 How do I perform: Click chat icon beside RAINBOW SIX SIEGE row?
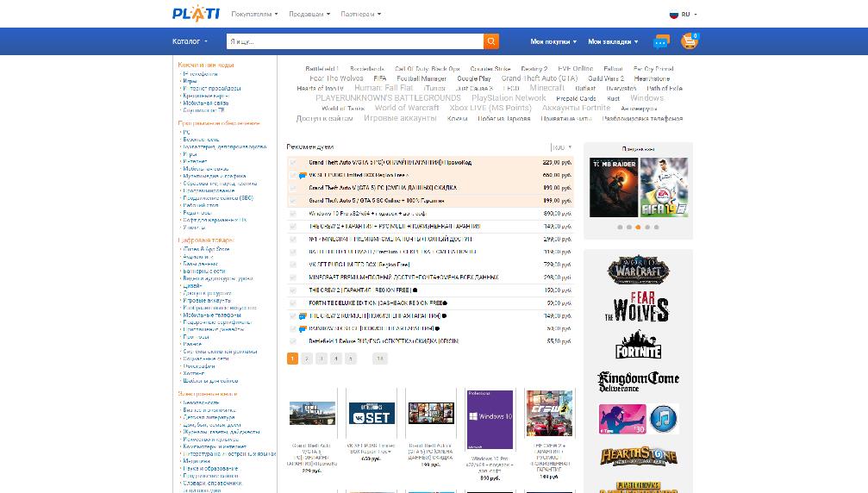click(x=303, y=328)
